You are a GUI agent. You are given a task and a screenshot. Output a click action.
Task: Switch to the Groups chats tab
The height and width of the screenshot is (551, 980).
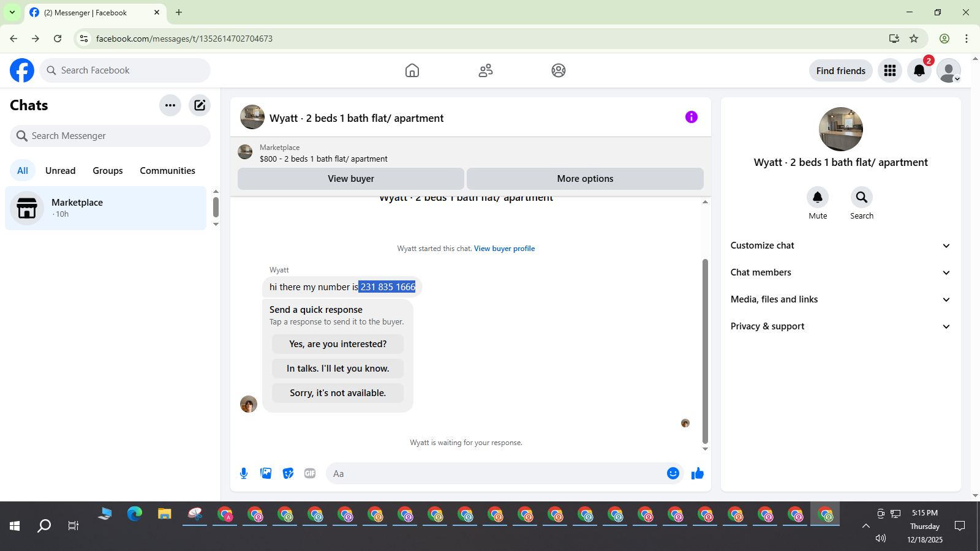point(108,171)
